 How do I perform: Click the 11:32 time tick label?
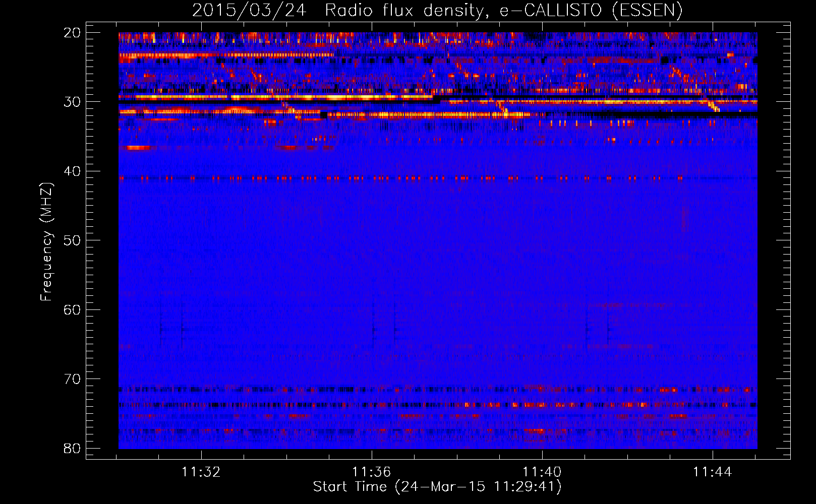pos(201,472)
